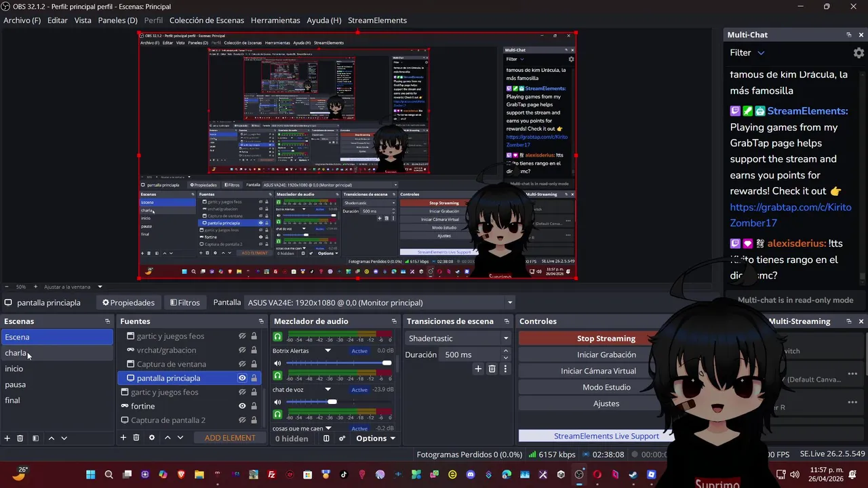Image resolution: width=868 pixels, height=488 pixels.
Task: Open Filtros for selected source
Action: (x=184, y=303)
